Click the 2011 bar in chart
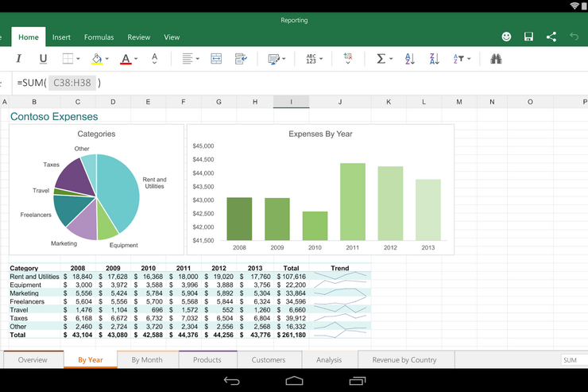The image size is (588, 392). 353,201
